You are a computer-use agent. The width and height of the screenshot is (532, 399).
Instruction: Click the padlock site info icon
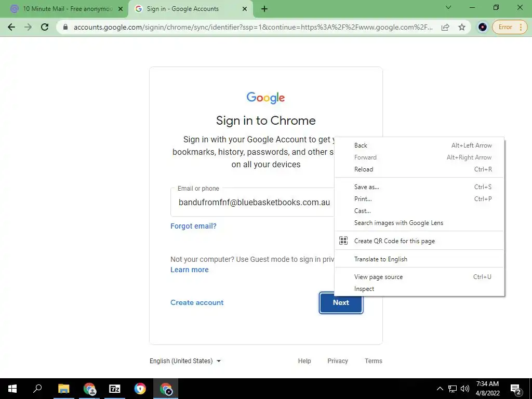[x=65, y=27]
